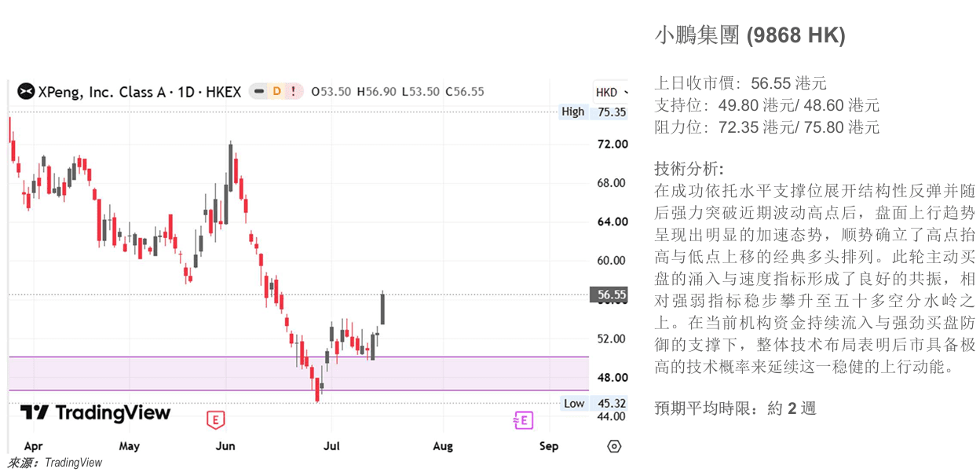Click the purple support zone band

coord(298,373)
